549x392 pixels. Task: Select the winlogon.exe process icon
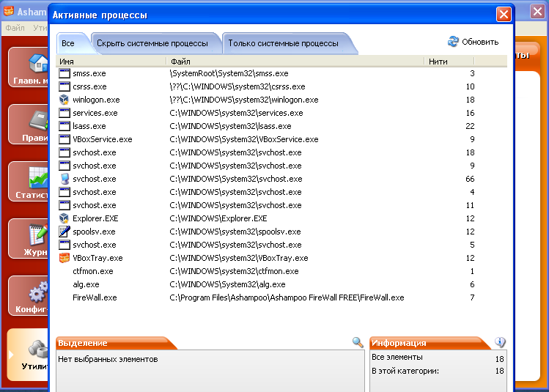pyautogui.click(x=64, y=100)
